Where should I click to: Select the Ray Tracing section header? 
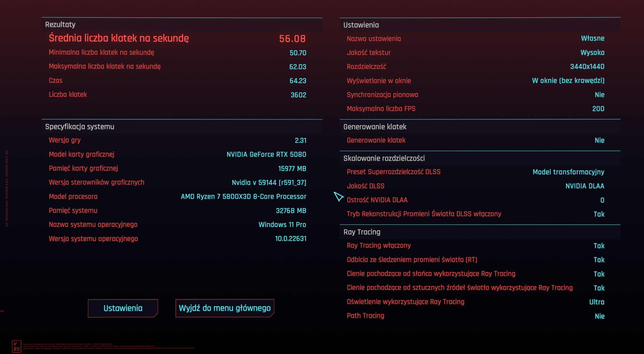[362, 232]
